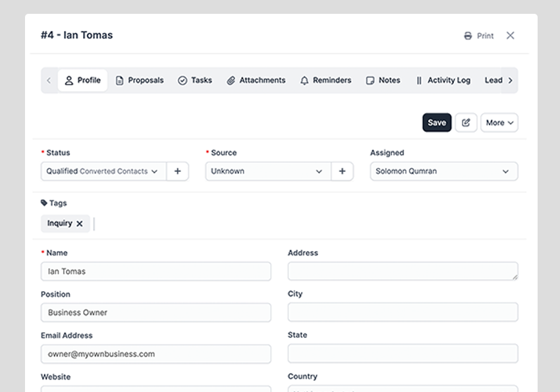Switch to the Proposals tab
This screenshot has width=560, height=392.
140,80
